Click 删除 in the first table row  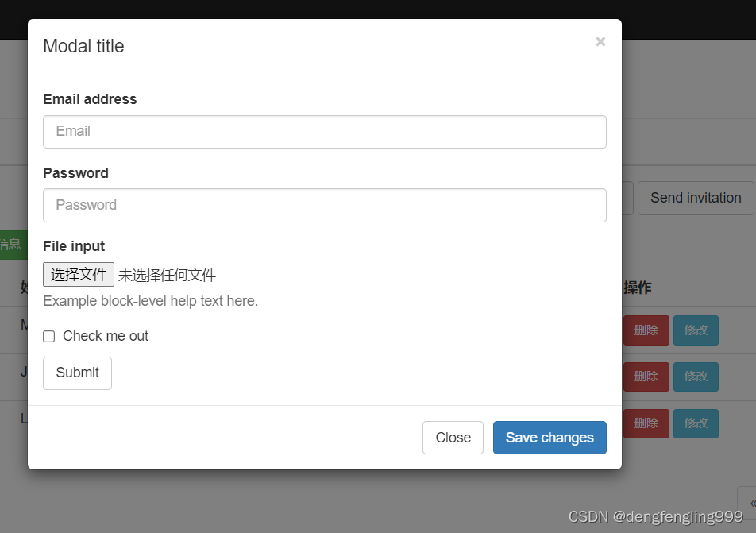[x=646, y=330]
